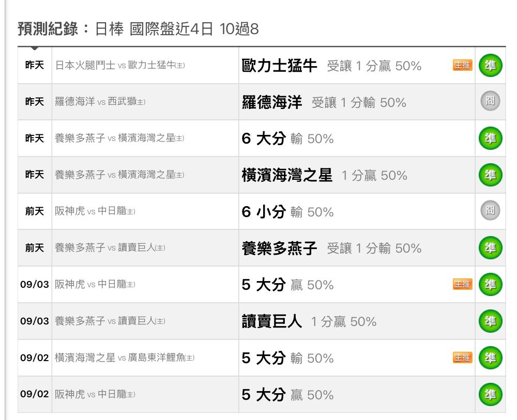Image resolution: width=517 pixels, height=420 pixels.
Task: Click gray icon on 6 小分 row
Action: point(490,210)
